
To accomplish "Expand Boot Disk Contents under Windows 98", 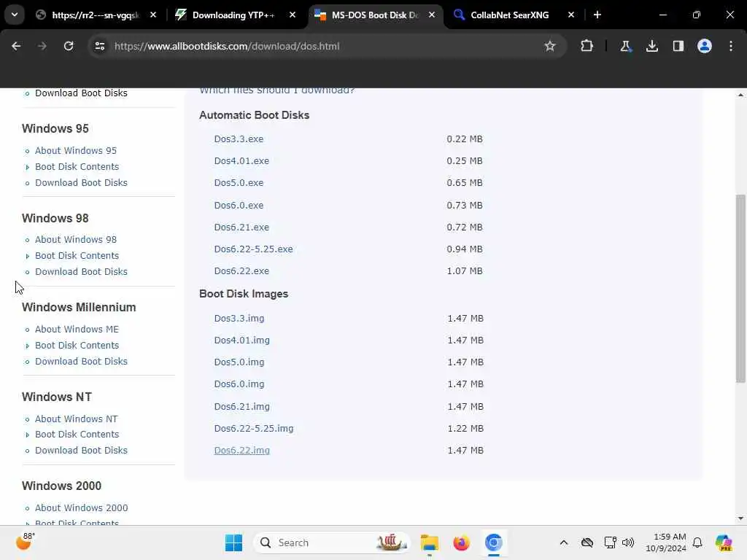I will [77, 256].
